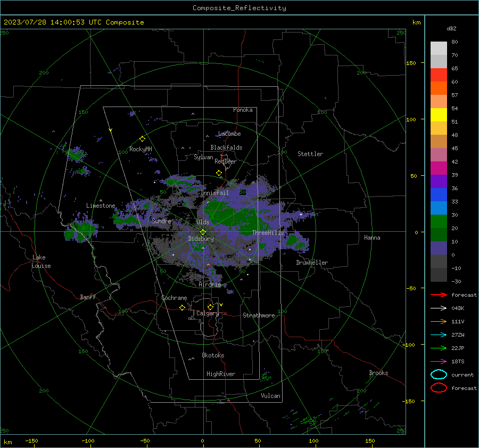Select the Innisfail label
479x448 pixels.
214,193
